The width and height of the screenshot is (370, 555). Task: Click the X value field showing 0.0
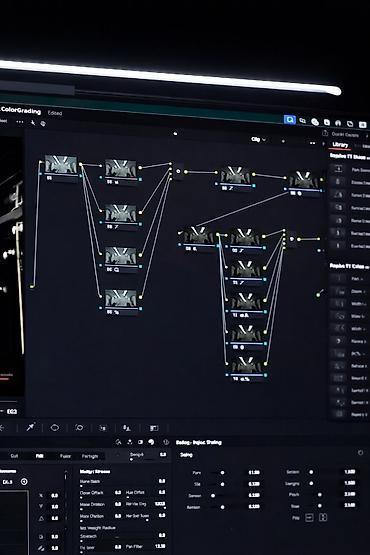point(55,496)
